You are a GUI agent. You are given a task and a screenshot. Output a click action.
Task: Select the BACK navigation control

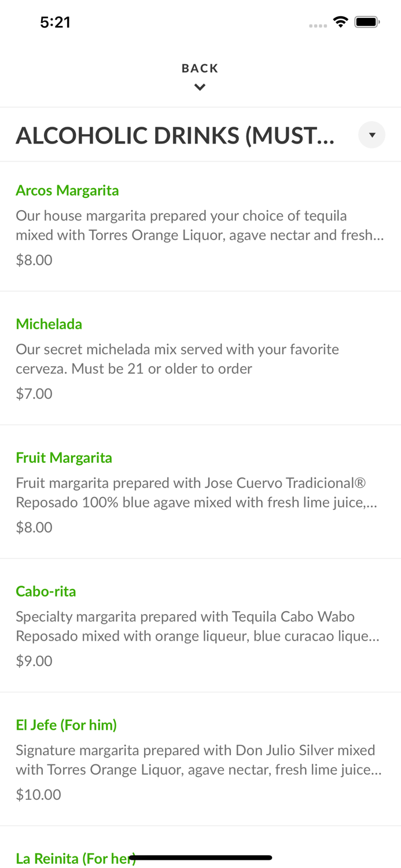pyautogui.click(x=200, y=68)
